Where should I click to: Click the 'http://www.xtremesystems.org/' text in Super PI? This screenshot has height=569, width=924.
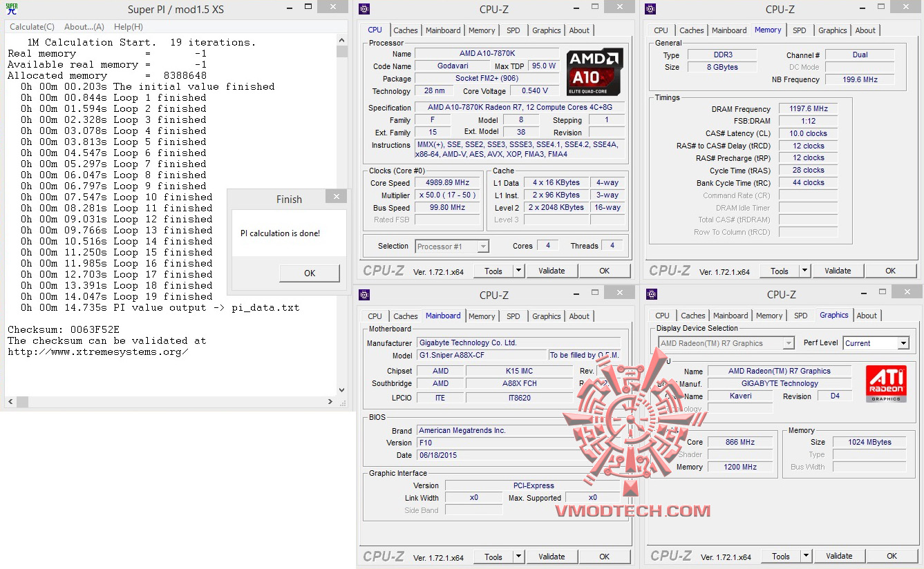98,351
